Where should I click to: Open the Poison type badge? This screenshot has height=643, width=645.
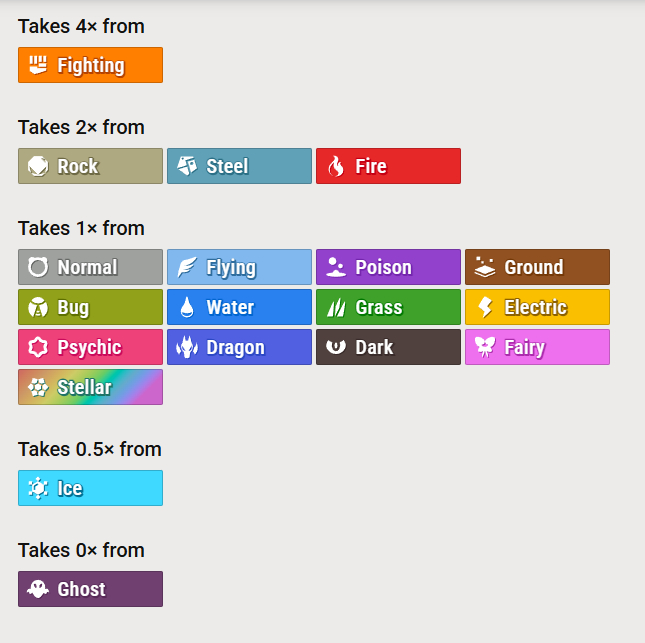pyautogui.click(x=388, y=267)
